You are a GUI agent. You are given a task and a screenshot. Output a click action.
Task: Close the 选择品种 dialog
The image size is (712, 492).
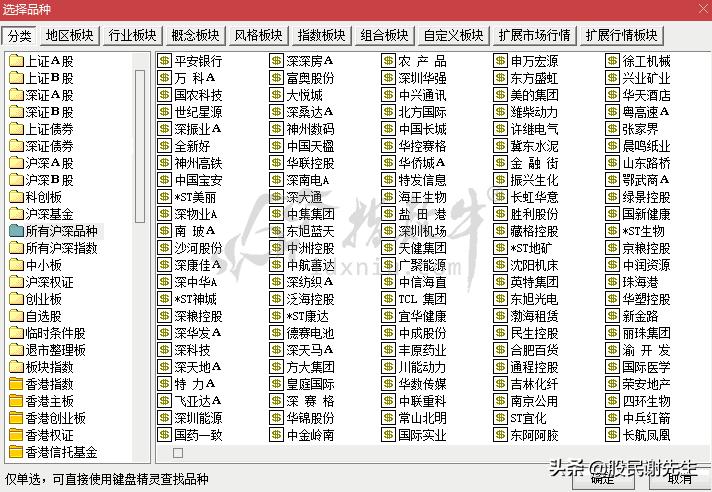tap(702, 9)
